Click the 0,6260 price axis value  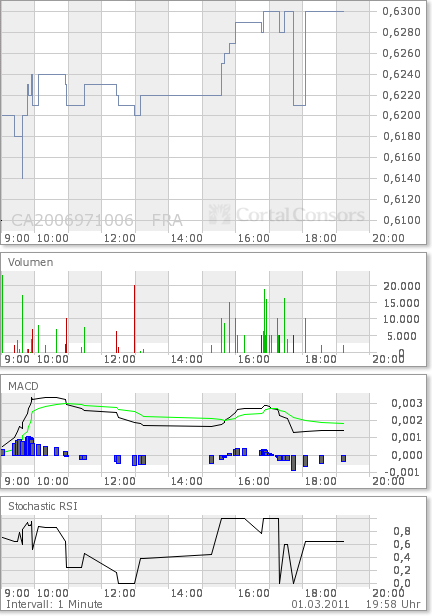click(x=401, y=53)
